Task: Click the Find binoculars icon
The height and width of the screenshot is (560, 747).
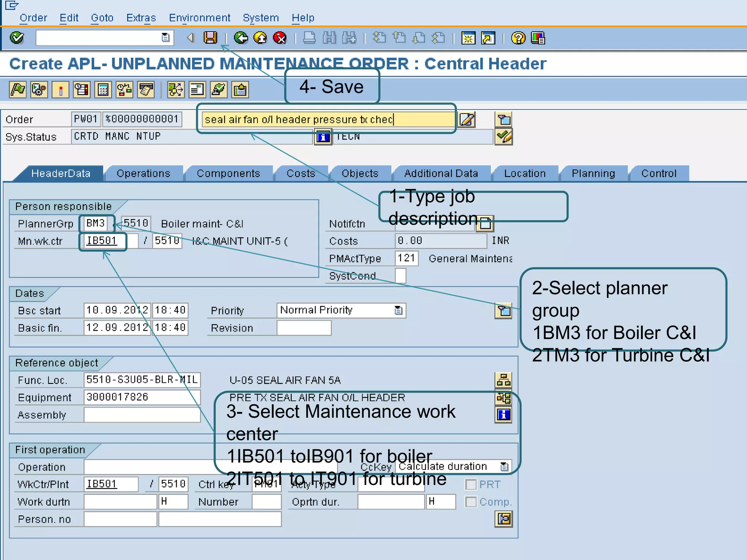Action: coord(329,38)
